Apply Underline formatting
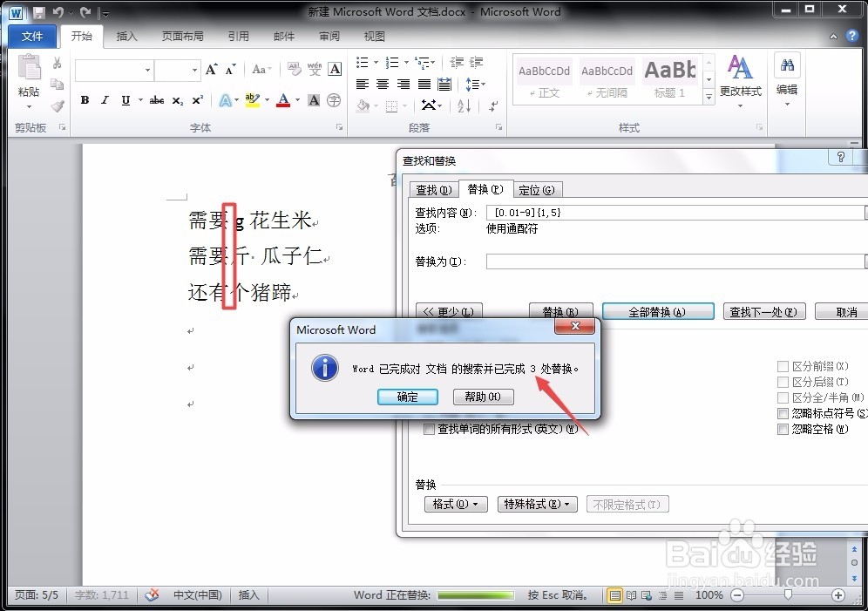This screenshot has width=868, height=611. [x=125, y=100]
